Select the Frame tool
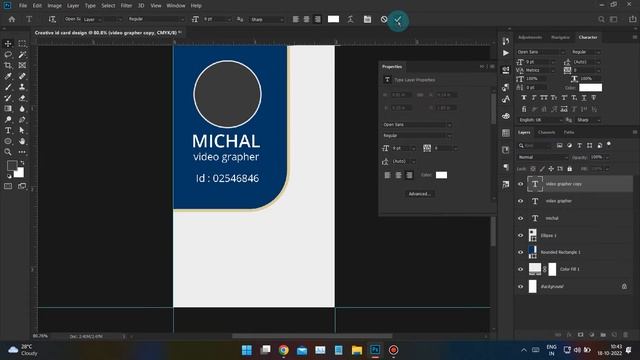Viewport: 640px width, 360px height. click(22, 65)
